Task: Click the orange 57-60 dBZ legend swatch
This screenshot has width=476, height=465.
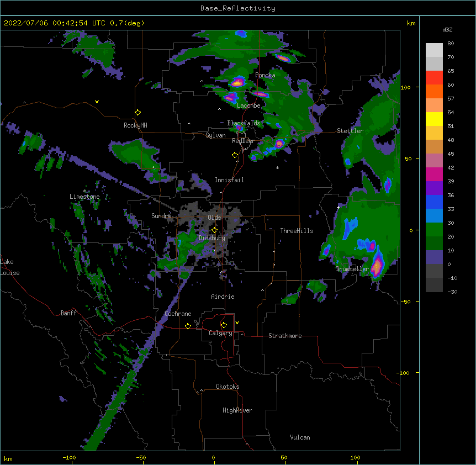Action: tap(434, 91)
